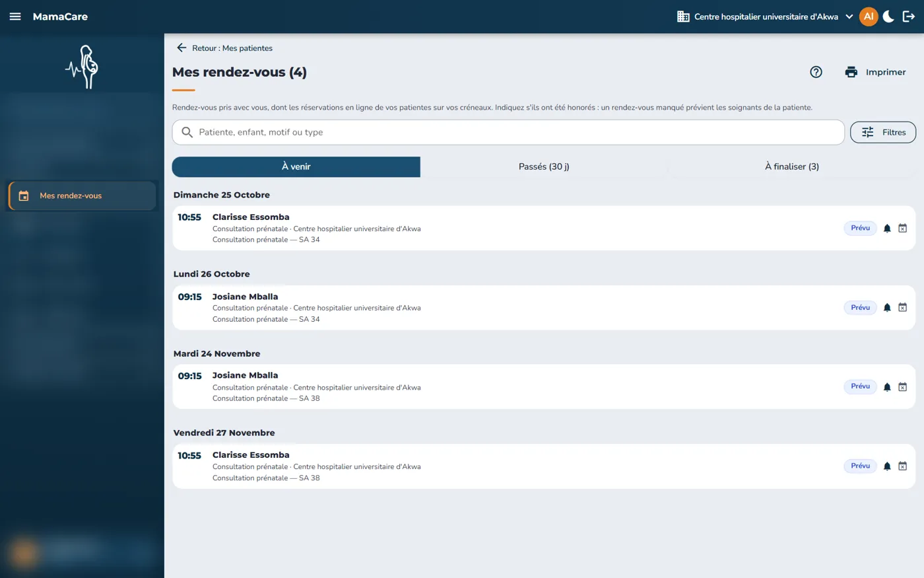Open Clarisse Essomba appointment on Vendredi 27 Novembre

(544, 466)
